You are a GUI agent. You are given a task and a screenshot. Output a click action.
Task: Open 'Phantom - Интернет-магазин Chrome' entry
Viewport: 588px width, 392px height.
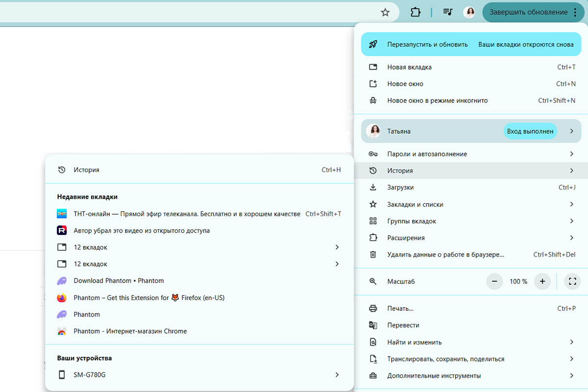199,331
